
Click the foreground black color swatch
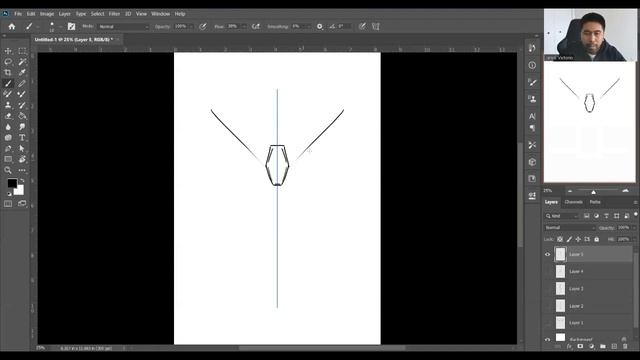point(12,183)
